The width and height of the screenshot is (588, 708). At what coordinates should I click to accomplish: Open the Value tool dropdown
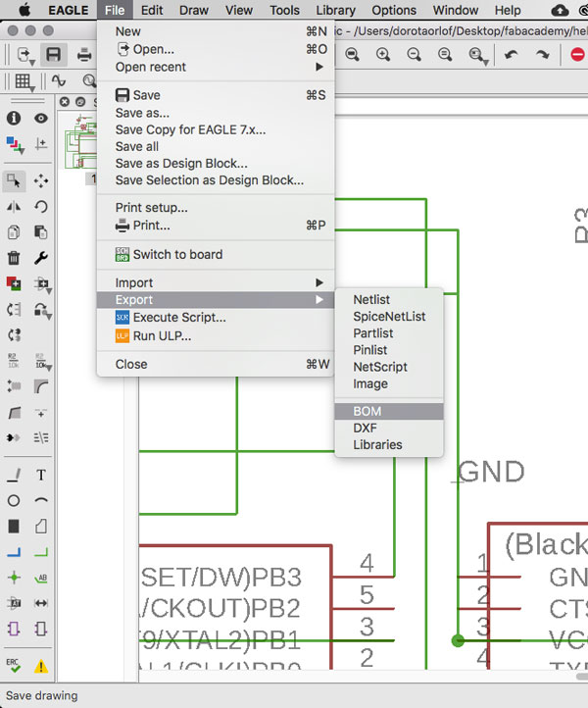point(42,361)
